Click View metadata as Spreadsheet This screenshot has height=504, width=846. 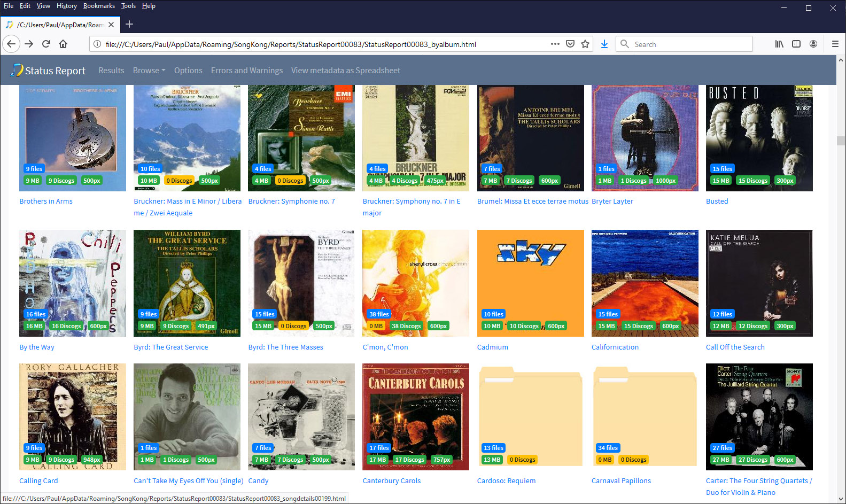click(346, 71)
